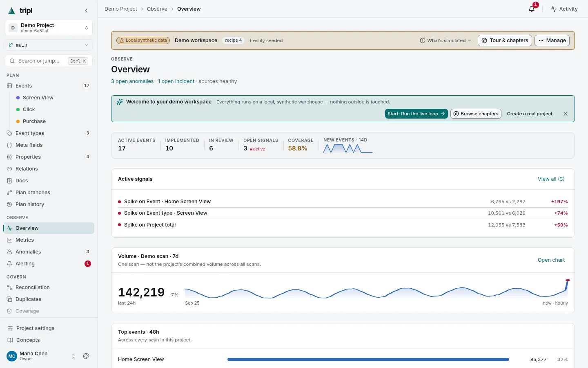Open Plan history clock icon item
This screenshot has width=588, height=368.
point(49,204)
